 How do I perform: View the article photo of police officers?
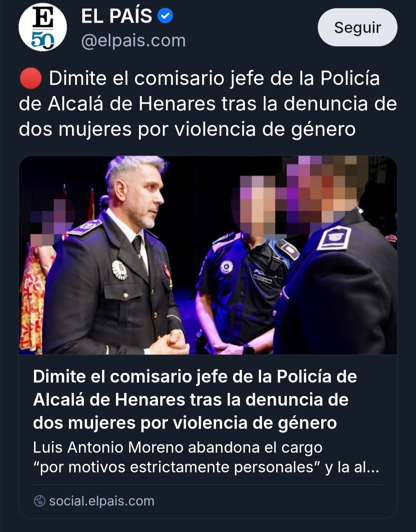point(208,255)
